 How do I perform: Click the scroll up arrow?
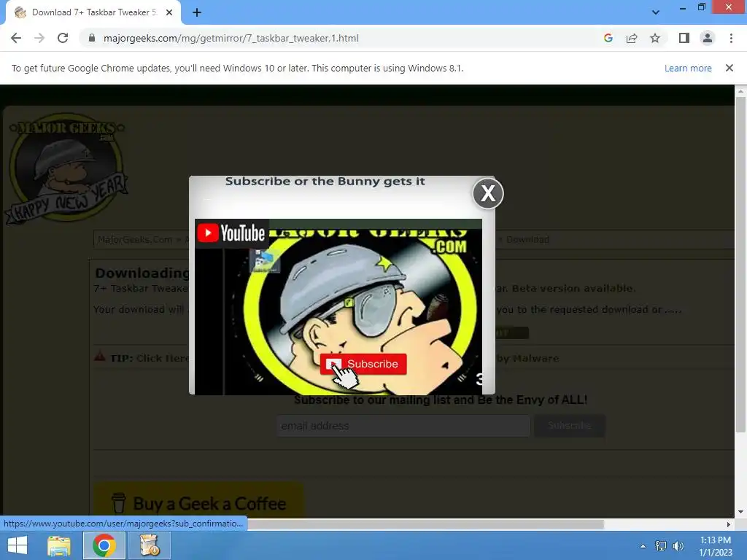740,91
